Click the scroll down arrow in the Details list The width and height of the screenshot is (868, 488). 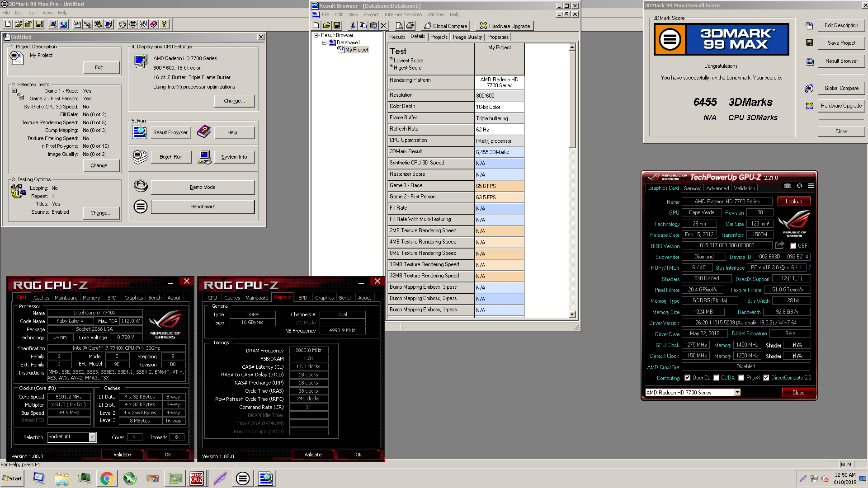tap(572, 314)
